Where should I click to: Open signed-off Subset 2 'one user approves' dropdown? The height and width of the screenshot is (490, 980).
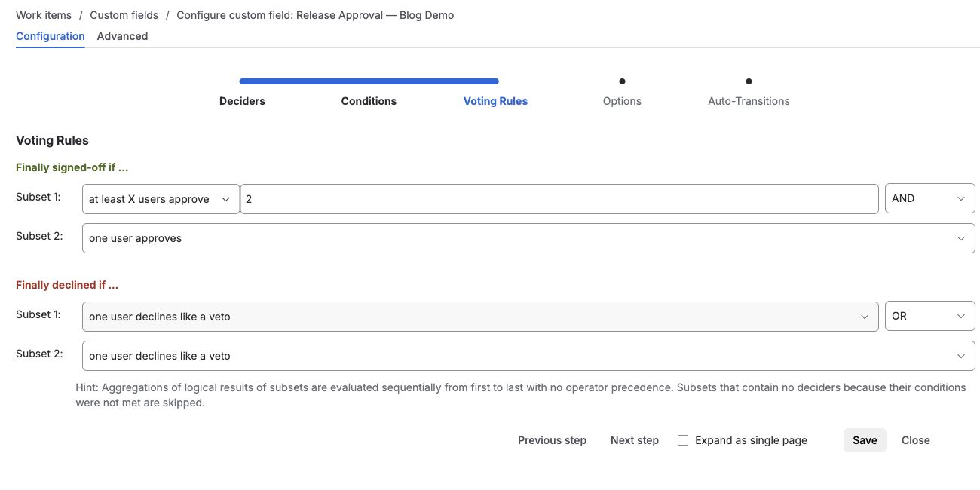(x=528, y=238)
